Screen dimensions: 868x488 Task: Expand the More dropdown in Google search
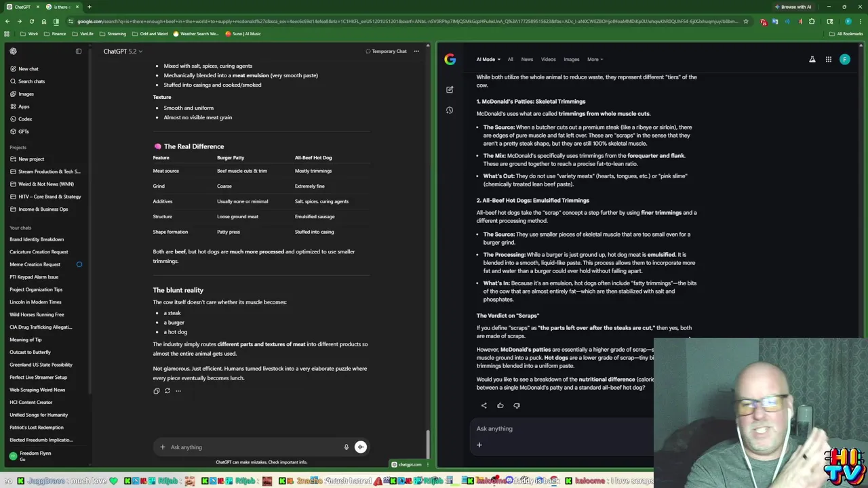pos(595,60)
